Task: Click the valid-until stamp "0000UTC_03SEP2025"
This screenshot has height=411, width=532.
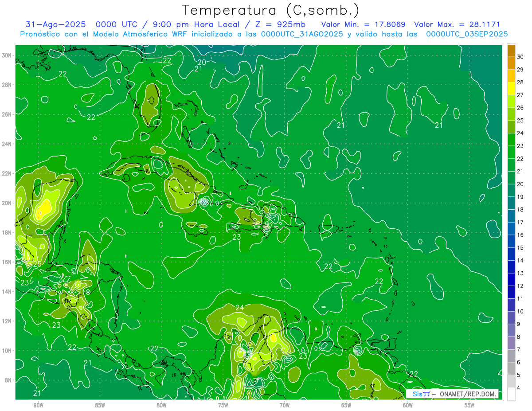Action: [467, 34]
